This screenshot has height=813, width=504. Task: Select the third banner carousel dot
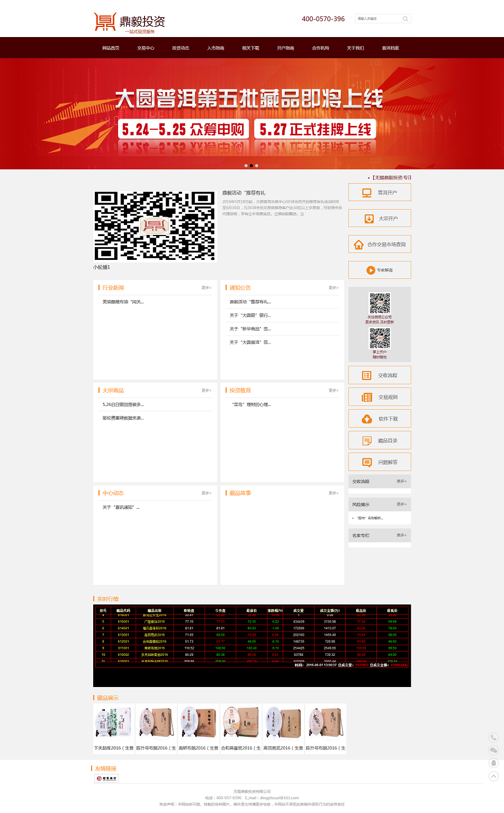pyautogui.click(x=257, y=166)
